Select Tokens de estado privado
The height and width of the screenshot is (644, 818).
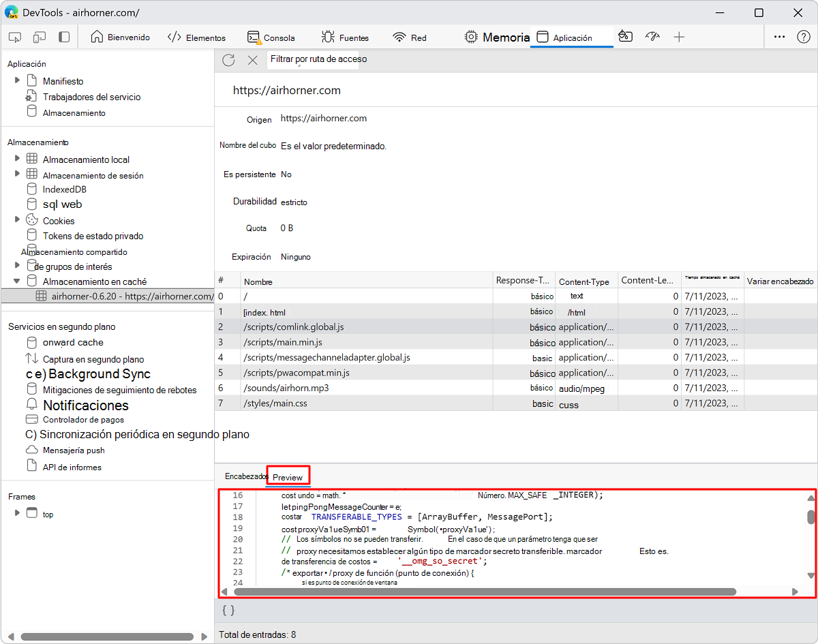tap(93, 236)
